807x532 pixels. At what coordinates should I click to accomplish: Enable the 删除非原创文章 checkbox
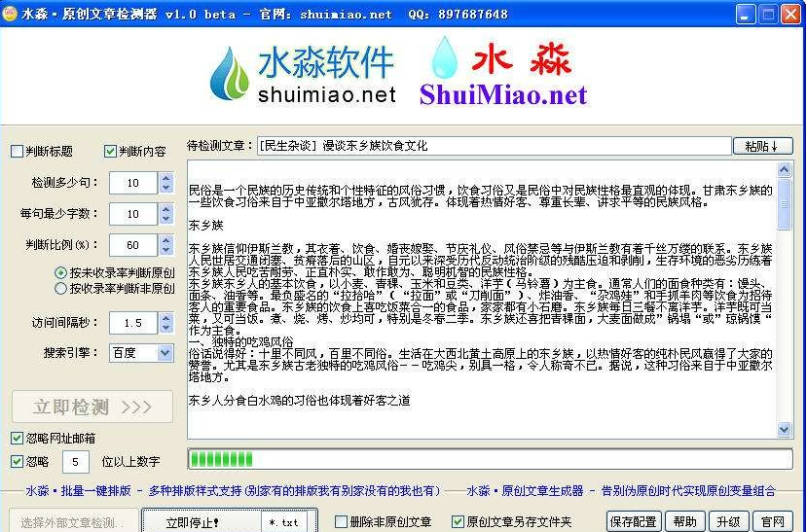341,522
